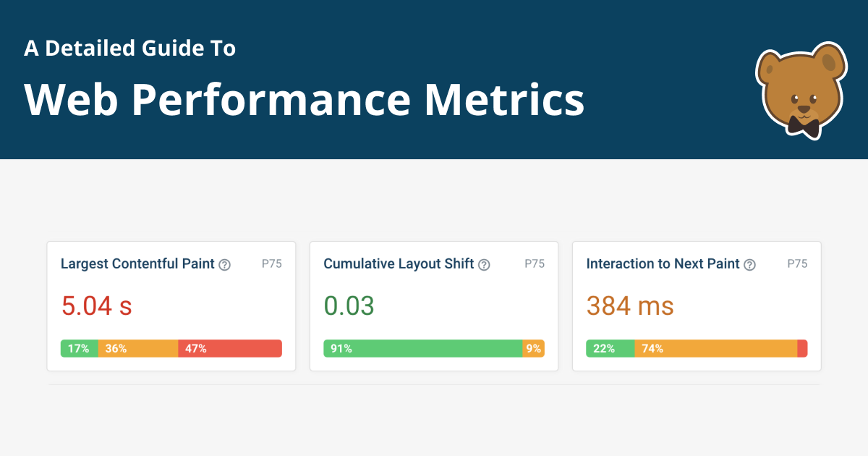This screenshot has width=868, height=456.
Task: Click the green 91% segment in the CLS bar
Action: coord(423,348)
